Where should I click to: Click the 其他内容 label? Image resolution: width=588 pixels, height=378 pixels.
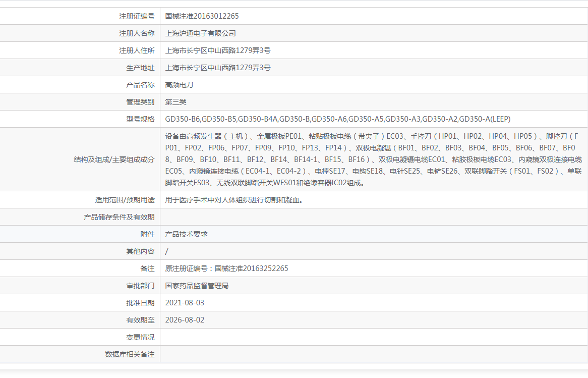coord(140,251)
